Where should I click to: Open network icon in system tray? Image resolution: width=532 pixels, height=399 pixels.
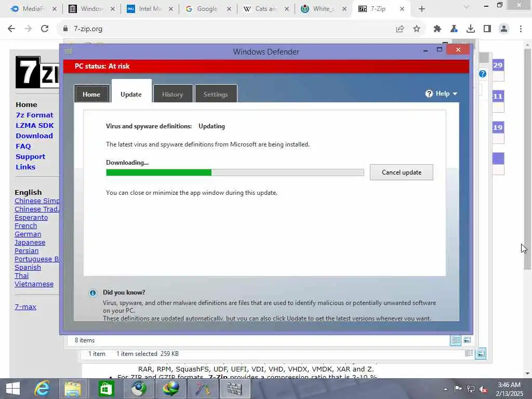[x=470, y=389]
